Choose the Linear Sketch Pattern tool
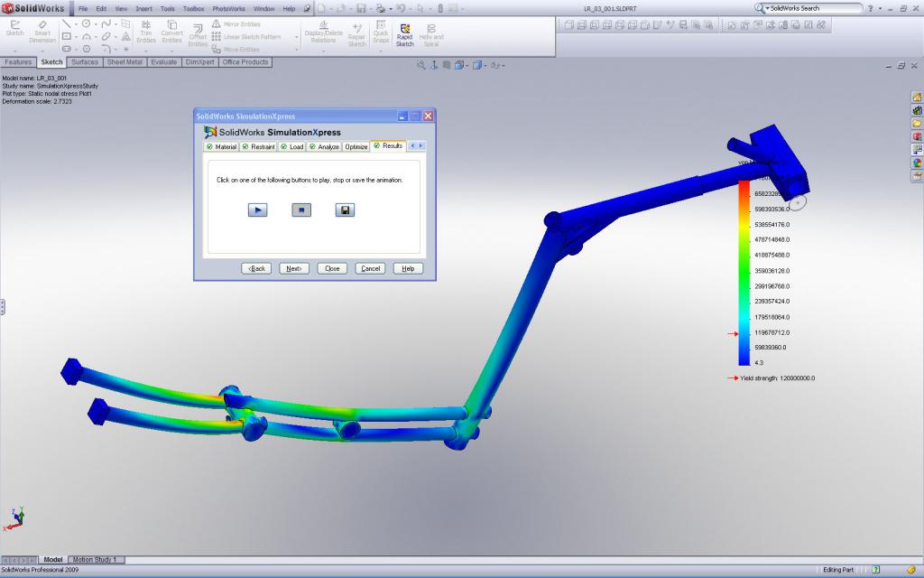The image size is (924, 578). (246, 36)
